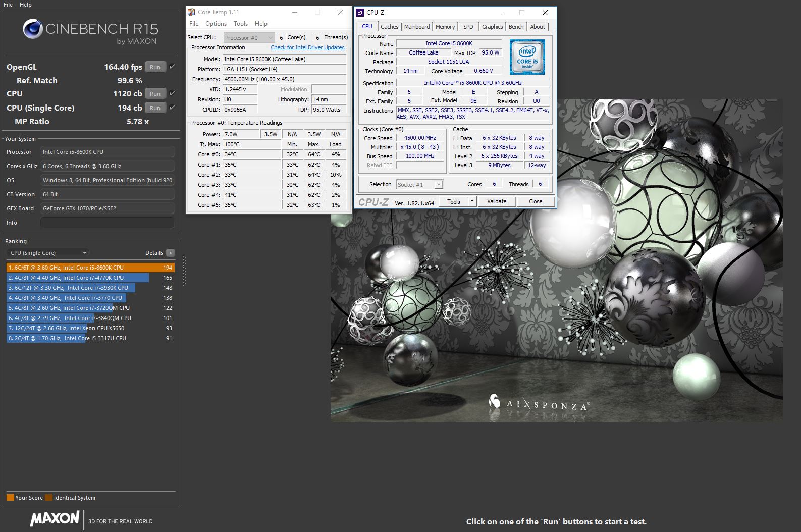
Task: Click the Core Temp threads count field
Action: [x=317, y=38]
